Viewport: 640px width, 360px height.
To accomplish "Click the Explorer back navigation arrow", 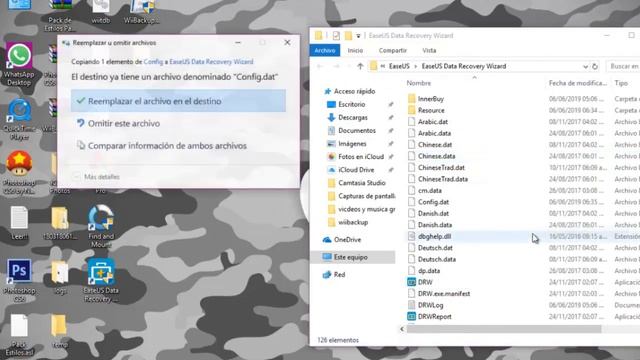I will click(320, 66).
